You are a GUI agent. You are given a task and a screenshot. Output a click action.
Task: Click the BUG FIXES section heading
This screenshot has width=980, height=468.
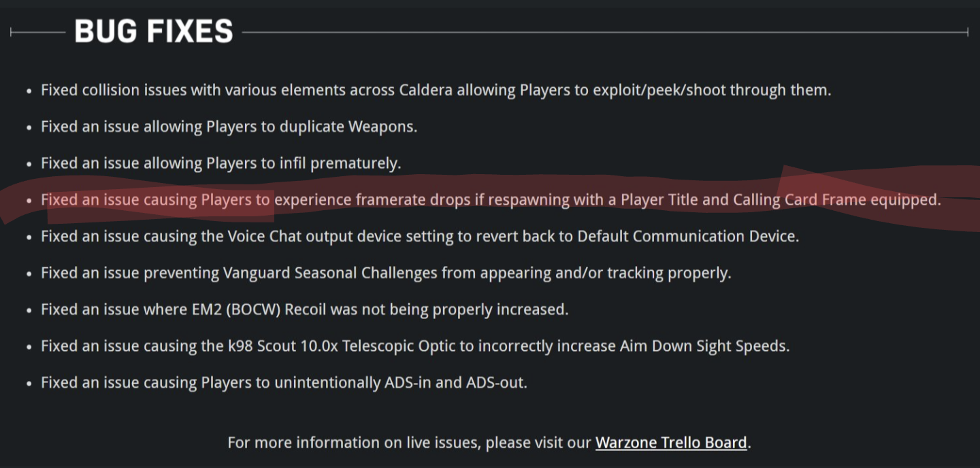tap(154, 31)
